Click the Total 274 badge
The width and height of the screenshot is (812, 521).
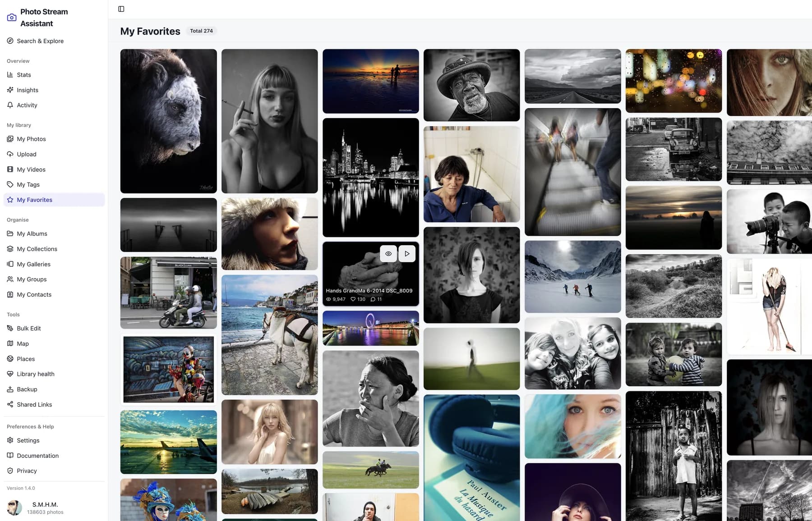pos(201,31)
